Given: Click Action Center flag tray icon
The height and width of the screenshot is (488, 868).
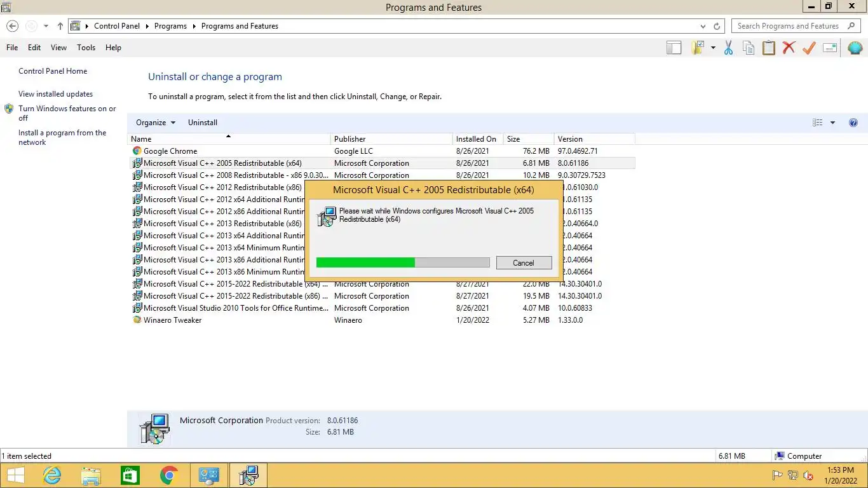Looking at the screenshot, I should [776, 475].
